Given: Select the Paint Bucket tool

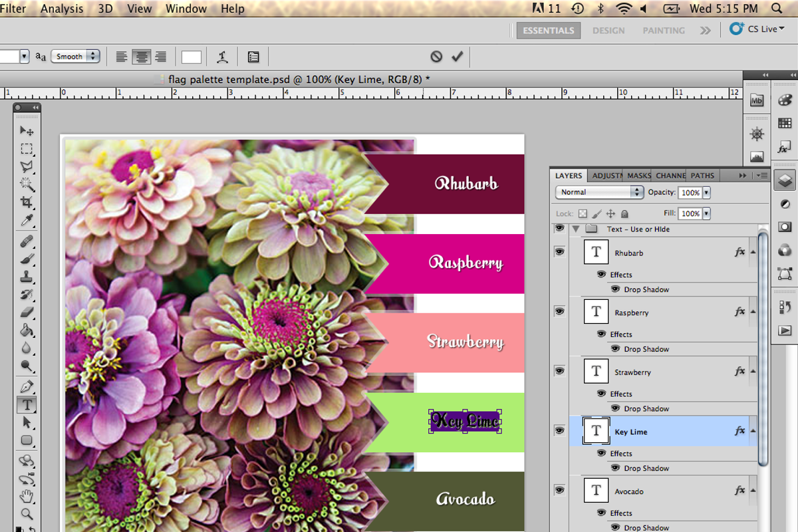Looking at the screenshot, I should click(x=27, y=330).
